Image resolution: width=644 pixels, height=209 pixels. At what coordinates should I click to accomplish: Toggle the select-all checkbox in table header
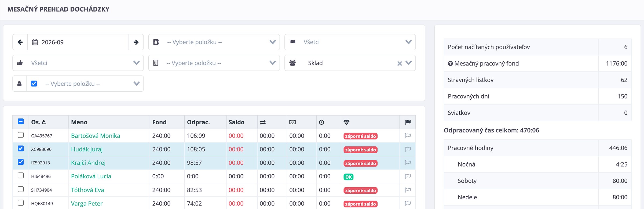tap(21, 121)
